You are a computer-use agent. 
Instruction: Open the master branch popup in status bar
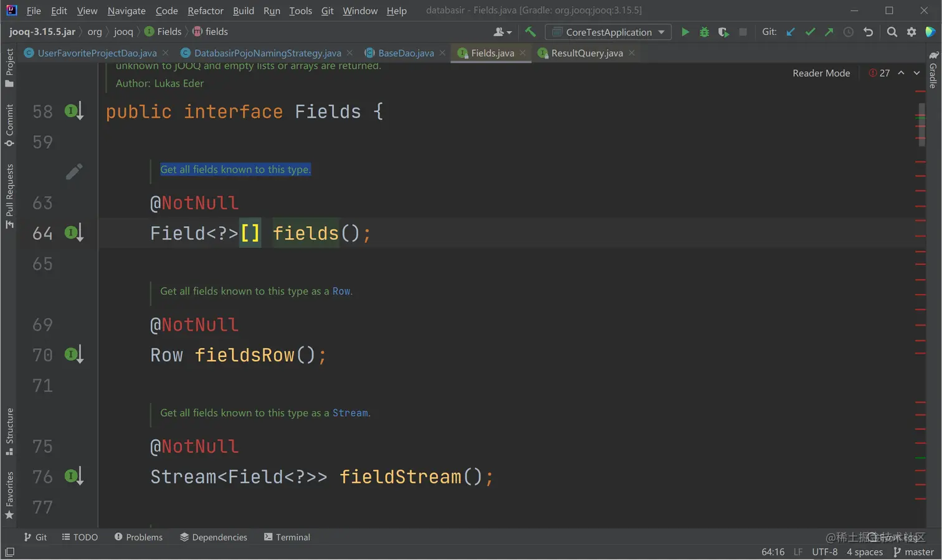click(x=913, y=552)
